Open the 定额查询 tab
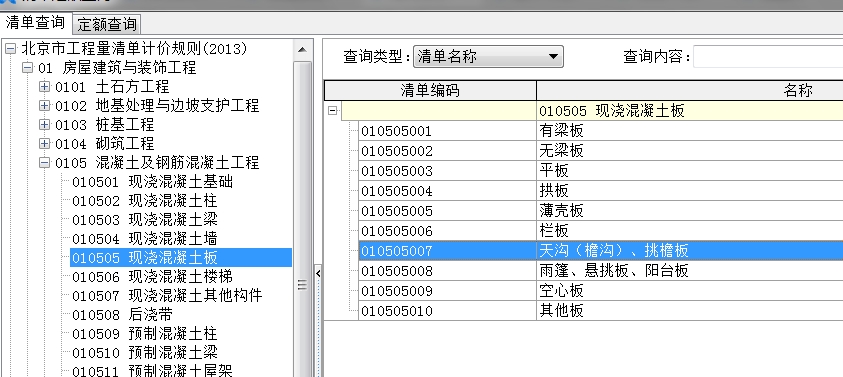The height and width of the screenshot is (377, 843). click(106, 24)
